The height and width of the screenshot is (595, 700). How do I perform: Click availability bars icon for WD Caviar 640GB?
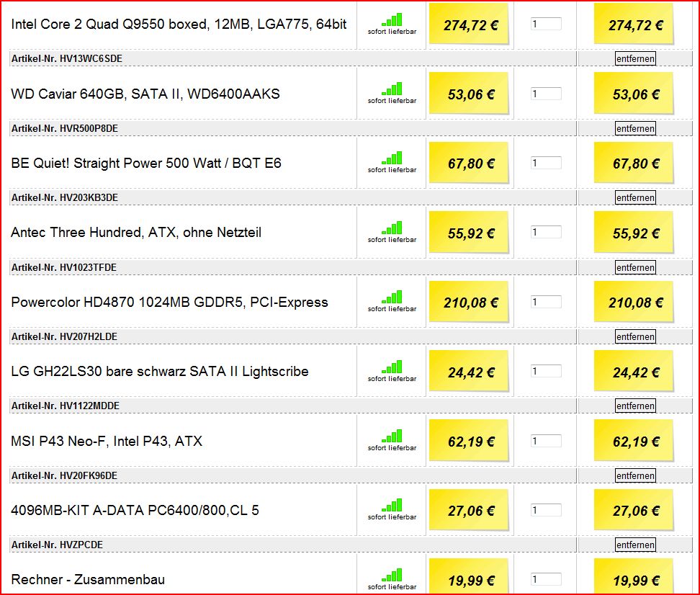click(x=392, y=89)
